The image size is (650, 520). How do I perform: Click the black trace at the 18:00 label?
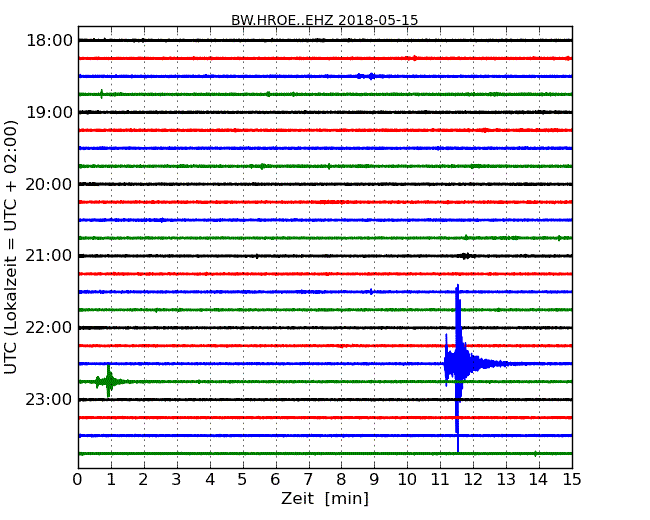pyautogui.click(x=325, y=40)
